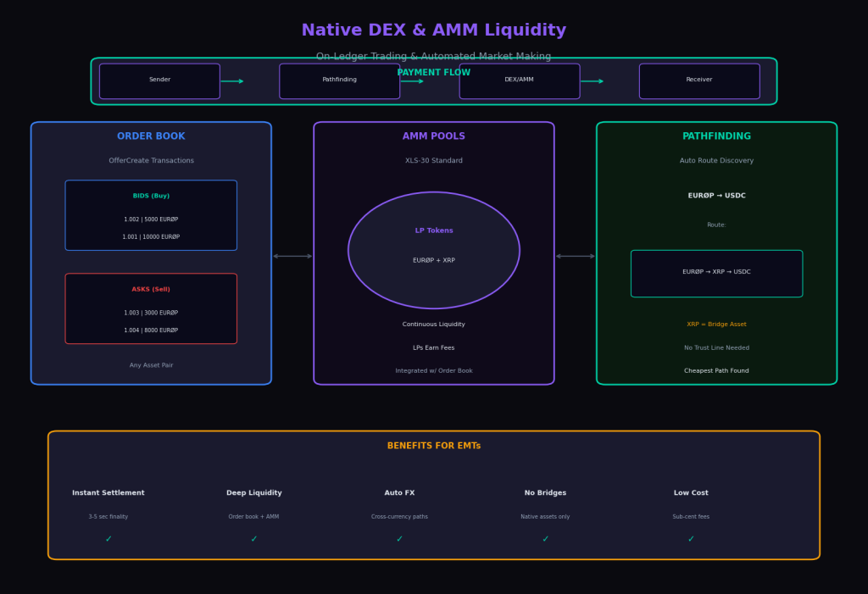Click the Pathfinding step in payment flow
Screen dimensions: 868x594
pyautogui.click(x=339, y=81)
